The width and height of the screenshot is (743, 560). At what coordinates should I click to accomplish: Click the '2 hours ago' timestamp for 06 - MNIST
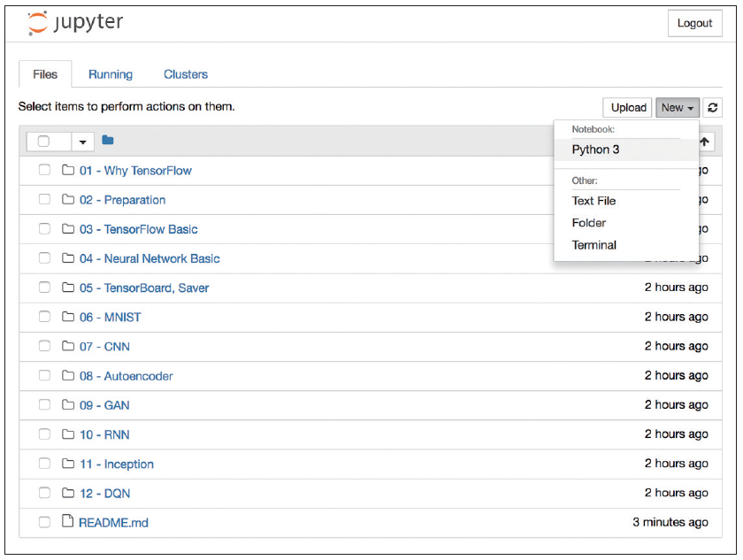pyautogui.click(x=676, y=317)
